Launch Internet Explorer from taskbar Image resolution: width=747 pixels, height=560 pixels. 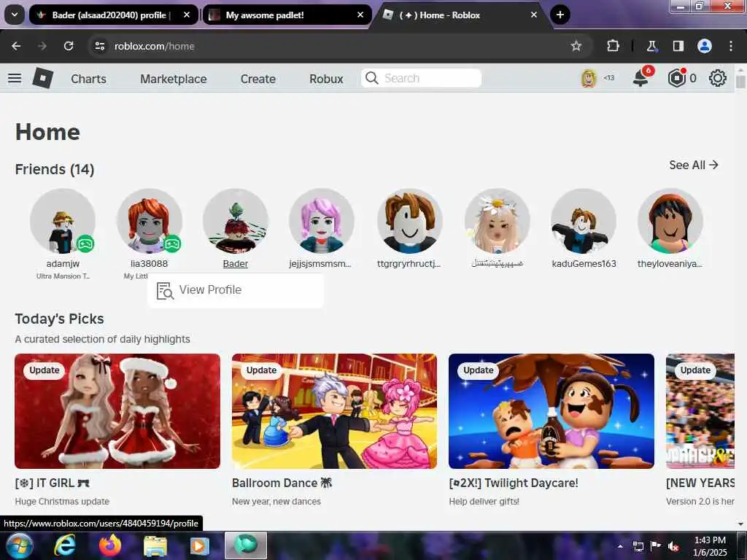65,545
